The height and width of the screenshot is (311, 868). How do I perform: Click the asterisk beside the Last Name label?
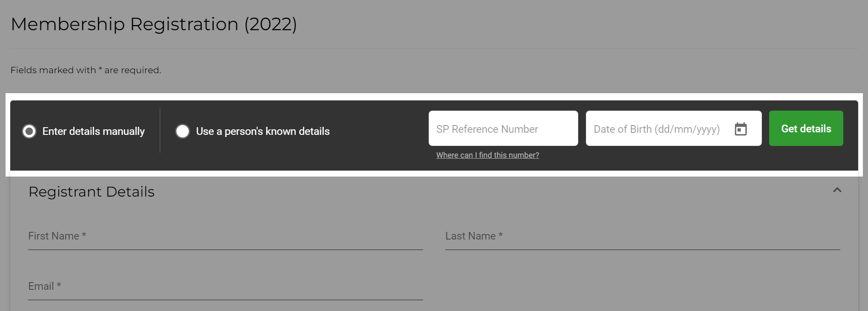501,235
